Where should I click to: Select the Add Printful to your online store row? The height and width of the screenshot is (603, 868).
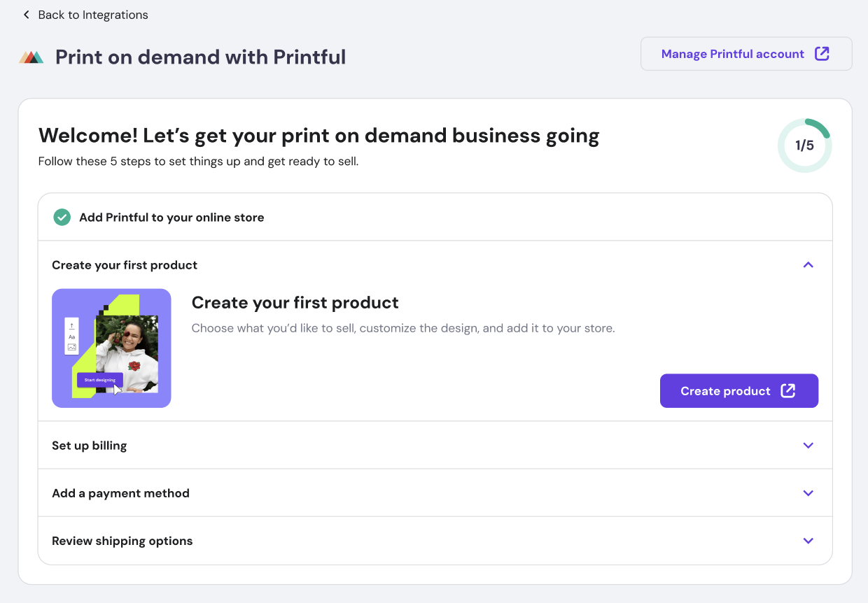pos(171,217)
